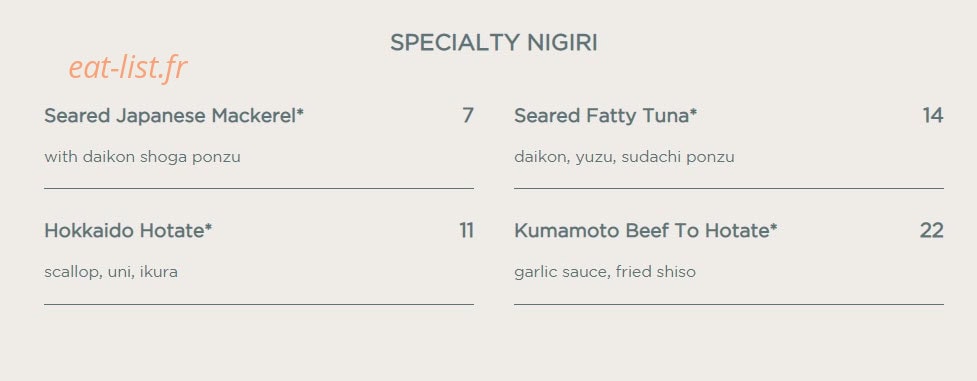Click the divider line under mackerel item
Image resolution: width=977 pixels, height=381 pixels.
click(259, 188)
